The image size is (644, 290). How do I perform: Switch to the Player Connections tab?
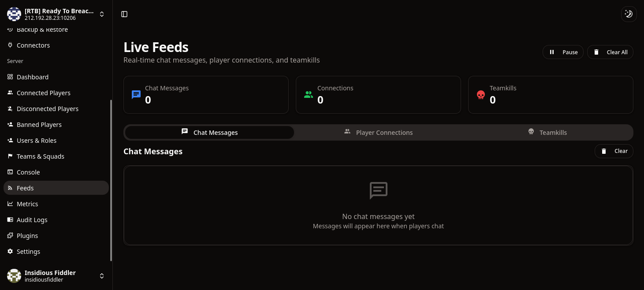(378, 132)
